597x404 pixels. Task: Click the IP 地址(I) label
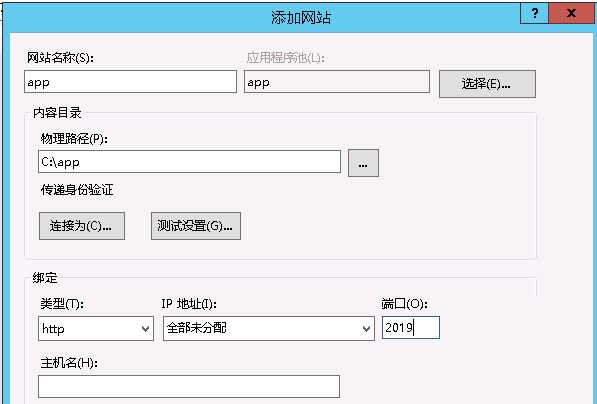189,303
